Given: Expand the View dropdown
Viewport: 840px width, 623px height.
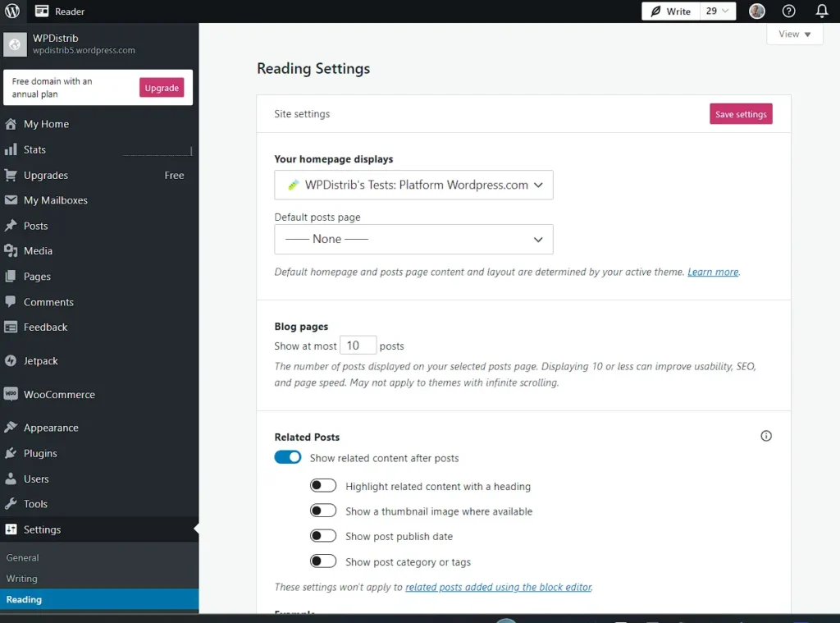Looking at the screenshot, I should 794,34.
